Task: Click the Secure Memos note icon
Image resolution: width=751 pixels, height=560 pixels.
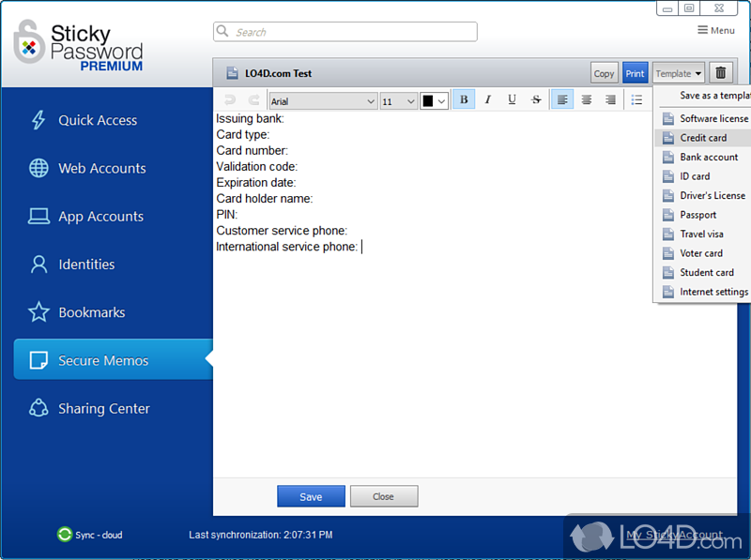Action: 38,360
